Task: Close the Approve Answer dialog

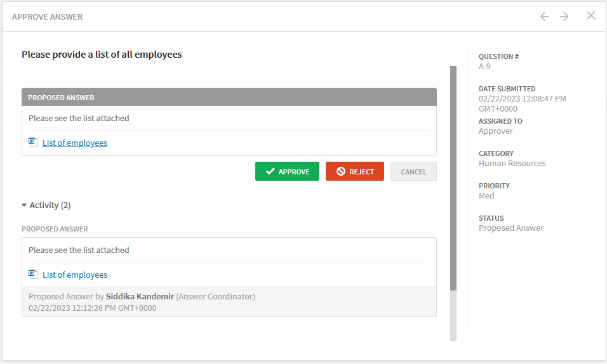Action: click(590, 15)
